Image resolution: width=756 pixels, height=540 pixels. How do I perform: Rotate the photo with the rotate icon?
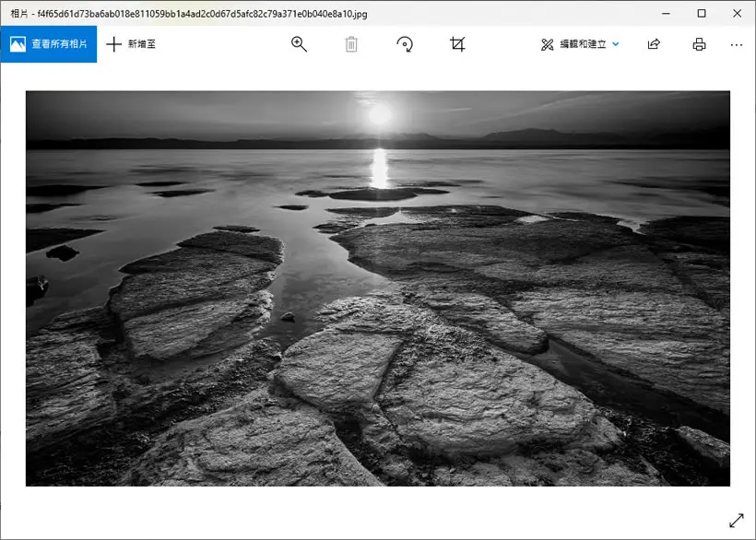tap(405, 44)
